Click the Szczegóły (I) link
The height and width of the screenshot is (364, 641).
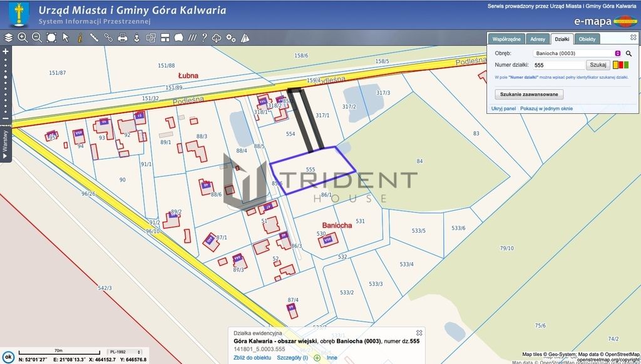[x=292, y=358]
